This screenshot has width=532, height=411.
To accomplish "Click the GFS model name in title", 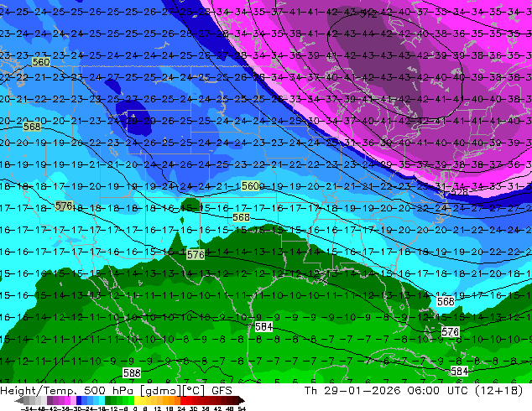I will pos(222,391).
